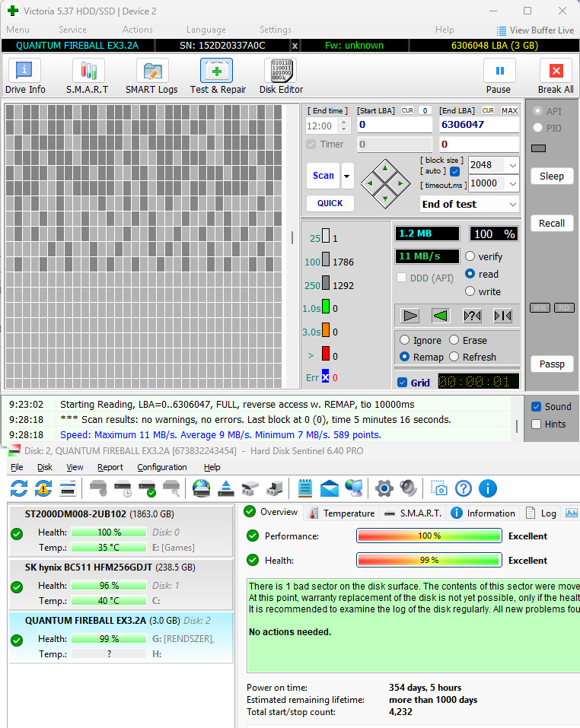
Task: Click the Scan button
Action: point(323,176)
